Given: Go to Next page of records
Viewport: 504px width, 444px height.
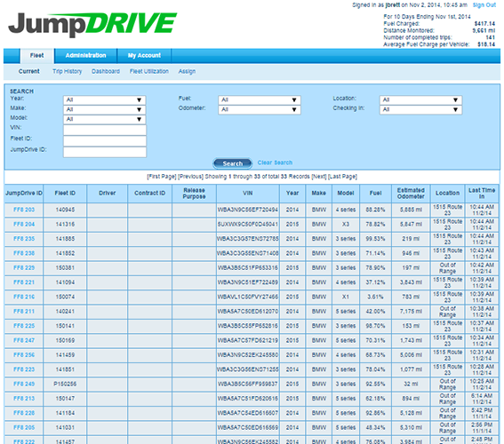Looking at the screenshot, I should pos(319,177).
